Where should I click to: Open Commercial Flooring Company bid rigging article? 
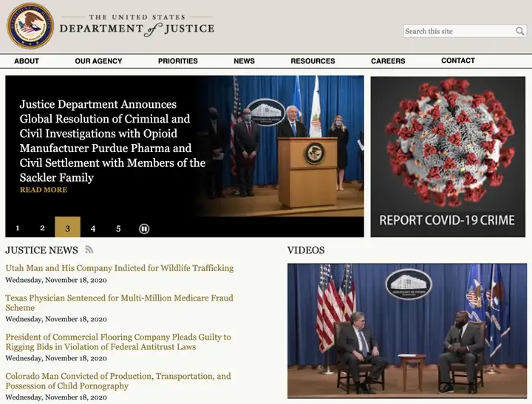click(x=118, y=341)
